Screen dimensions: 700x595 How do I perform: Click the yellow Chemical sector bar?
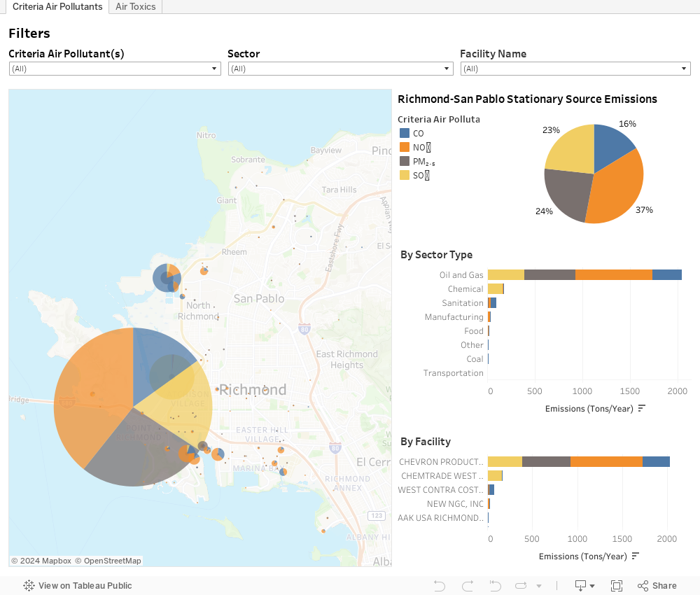pyautogui.click(x=495, y=289)
